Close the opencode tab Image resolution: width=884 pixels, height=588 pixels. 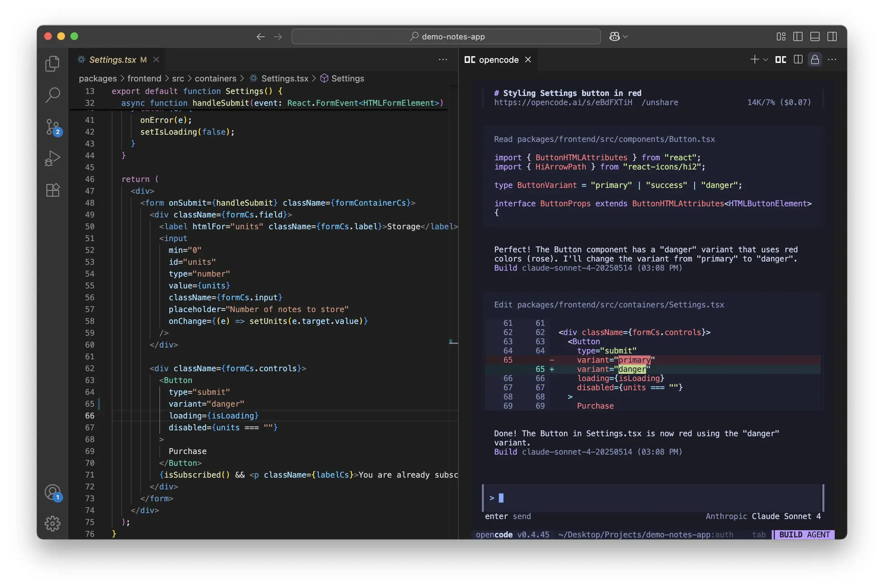point(528,60)
